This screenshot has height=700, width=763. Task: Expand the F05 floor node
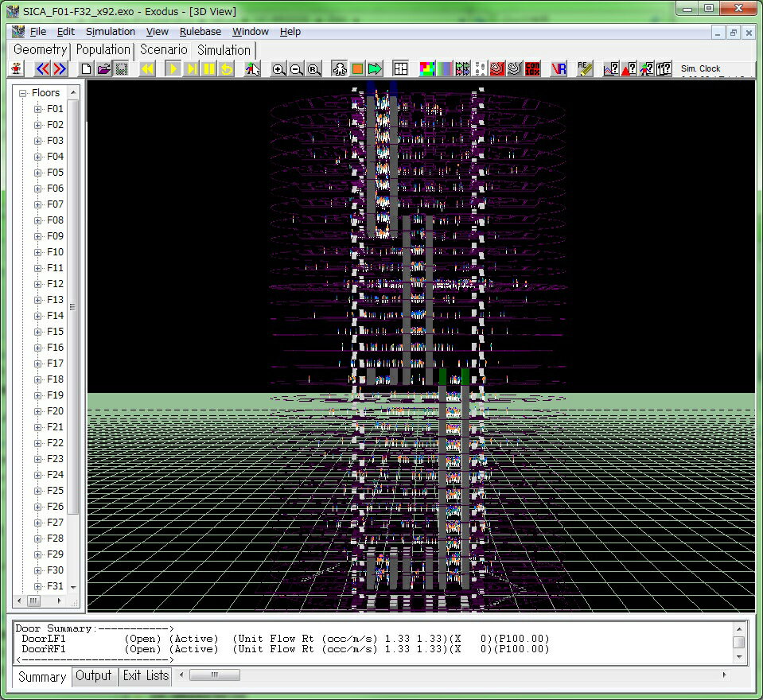tap(37, 173)
